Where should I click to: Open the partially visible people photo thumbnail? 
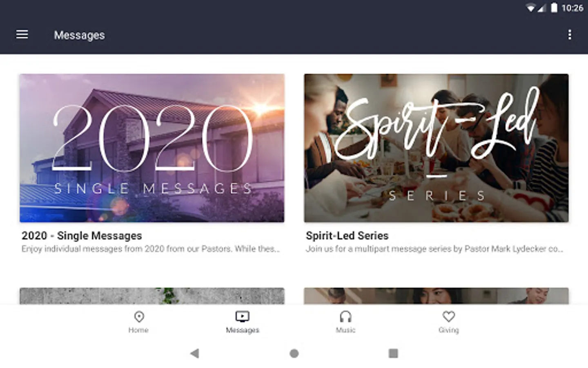tap(436, 296)
